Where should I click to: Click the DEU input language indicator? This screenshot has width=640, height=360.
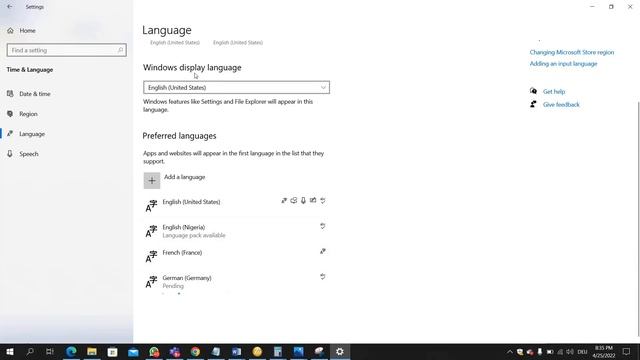582,352
